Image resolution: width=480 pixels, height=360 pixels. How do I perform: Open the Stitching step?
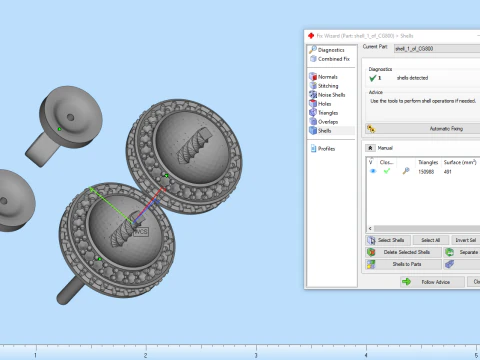tap(328, 86)
